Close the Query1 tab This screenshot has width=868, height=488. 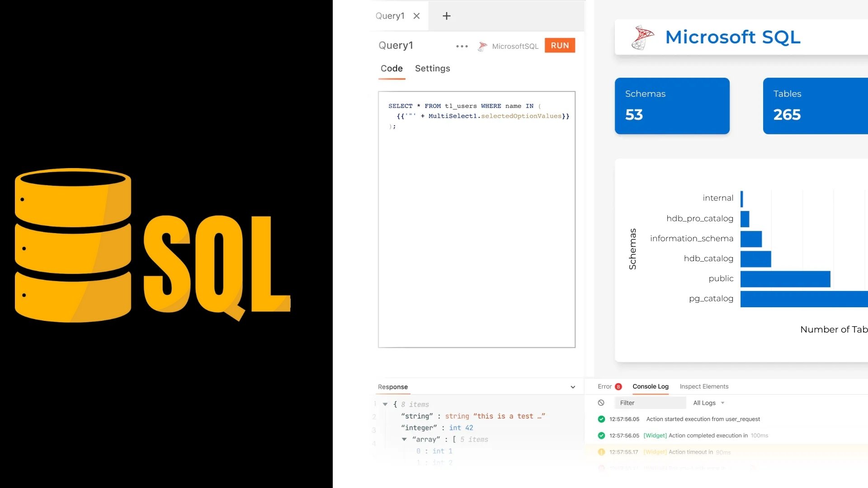coord(416,16)
